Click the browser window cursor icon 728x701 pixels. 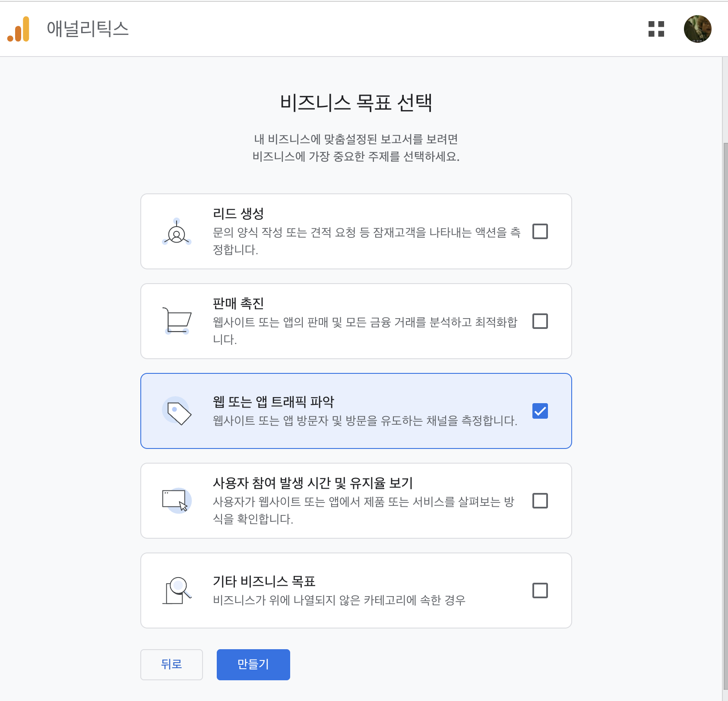click(x=177, y=501)
